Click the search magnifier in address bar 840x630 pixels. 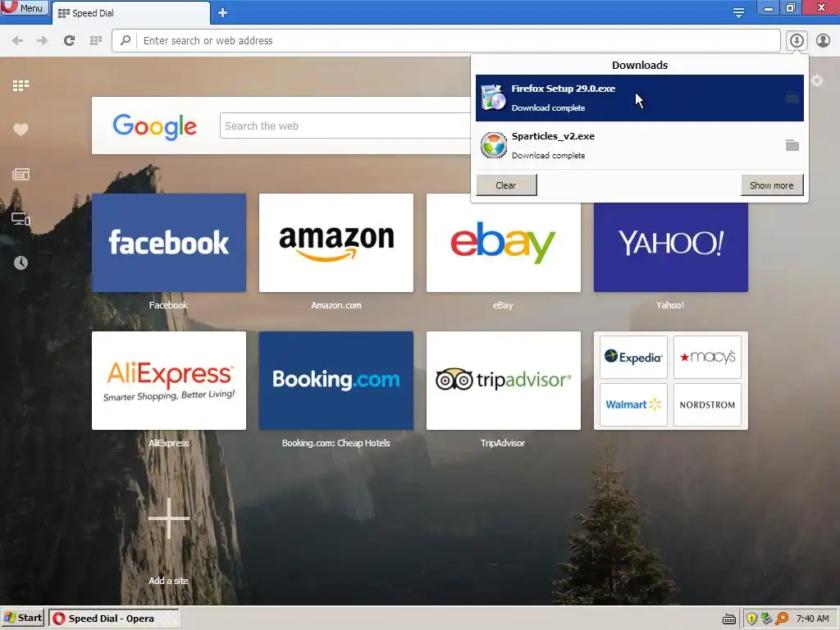click(x=126, y=41)
